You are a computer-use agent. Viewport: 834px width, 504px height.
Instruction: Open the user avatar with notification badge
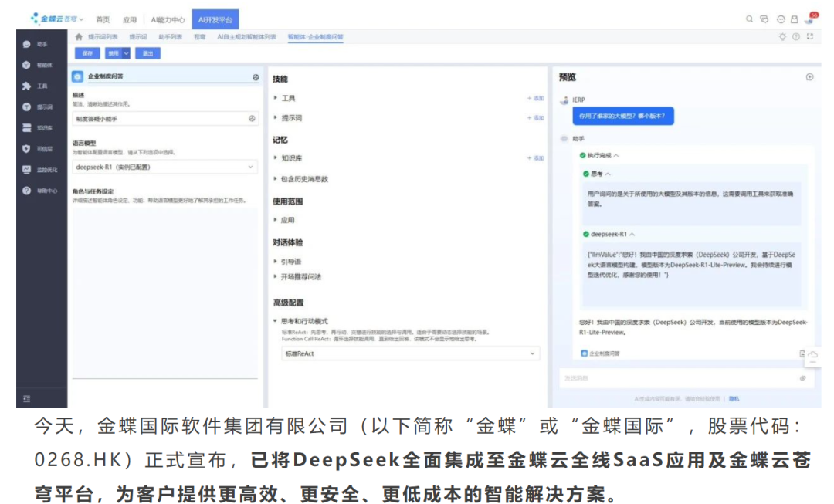tap(810, 19)
